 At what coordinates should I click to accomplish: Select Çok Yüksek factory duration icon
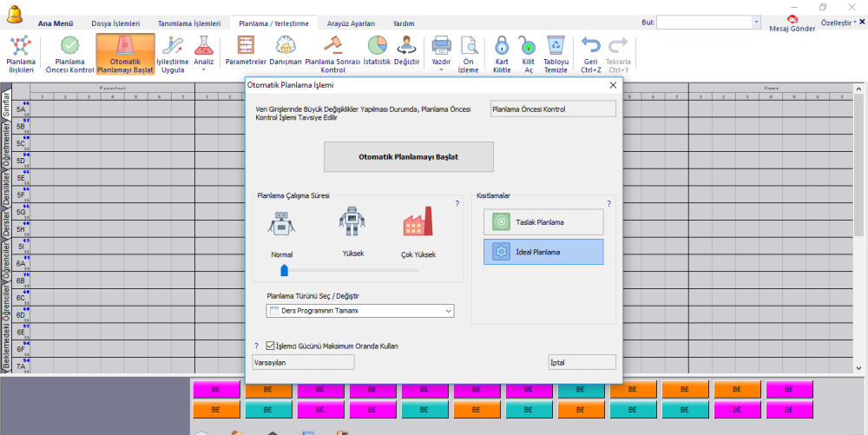pyautogui.click(x=418, y=222)
